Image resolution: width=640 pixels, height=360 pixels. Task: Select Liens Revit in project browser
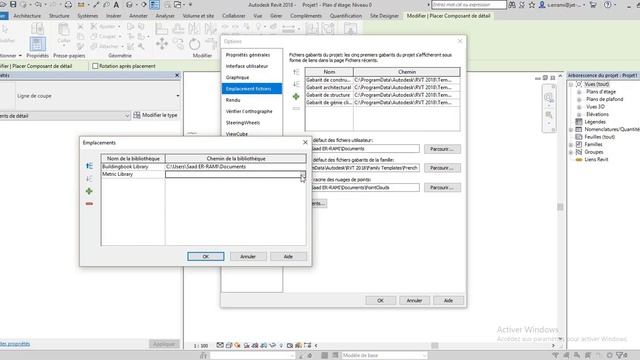596,160
